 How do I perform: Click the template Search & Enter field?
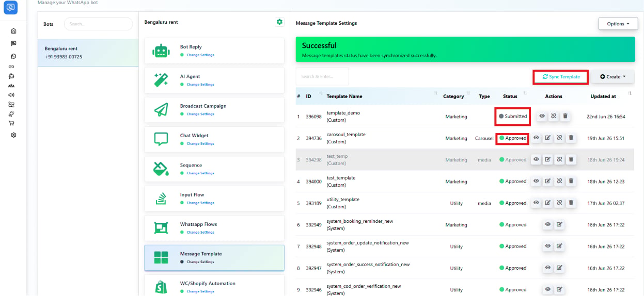322,76
